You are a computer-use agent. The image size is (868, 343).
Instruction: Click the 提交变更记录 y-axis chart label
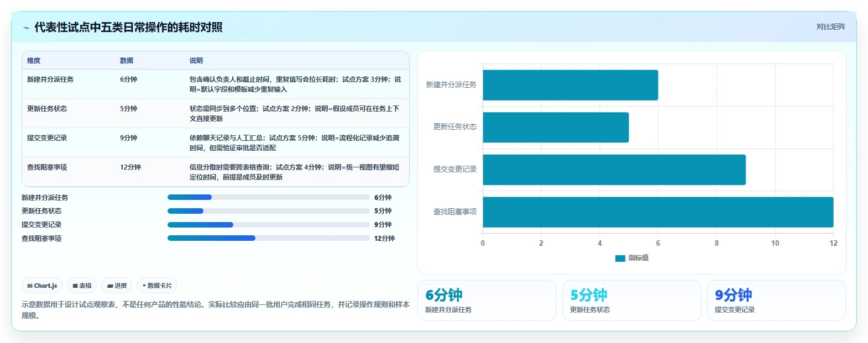pyautogui.click(x=455, y=170)
